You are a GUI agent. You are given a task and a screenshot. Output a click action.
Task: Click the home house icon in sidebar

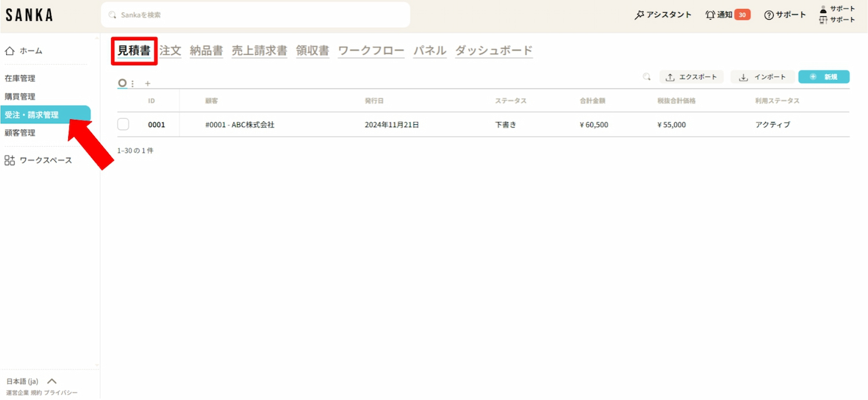9,51
